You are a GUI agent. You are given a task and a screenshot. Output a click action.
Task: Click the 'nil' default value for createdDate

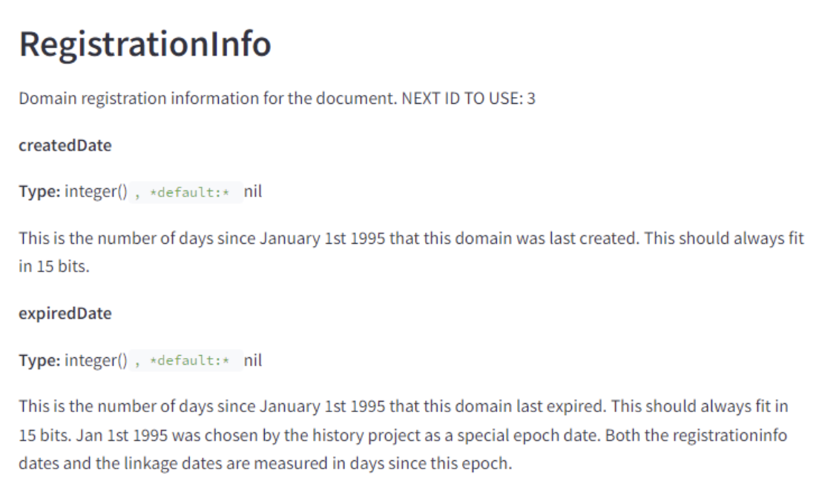pyautogui.click(x=253, y=193)
